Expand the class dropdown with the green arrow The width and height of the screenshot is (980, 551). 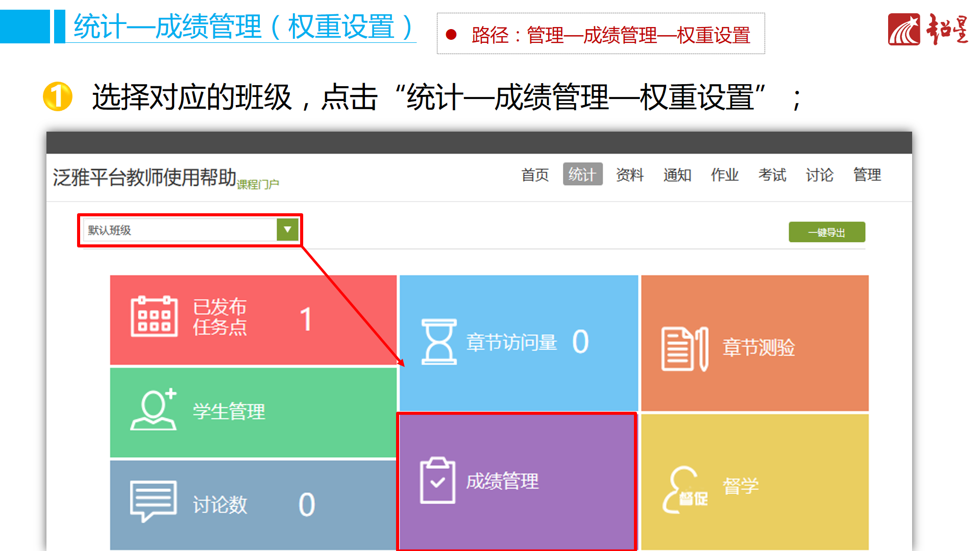[x=287, y=230]
